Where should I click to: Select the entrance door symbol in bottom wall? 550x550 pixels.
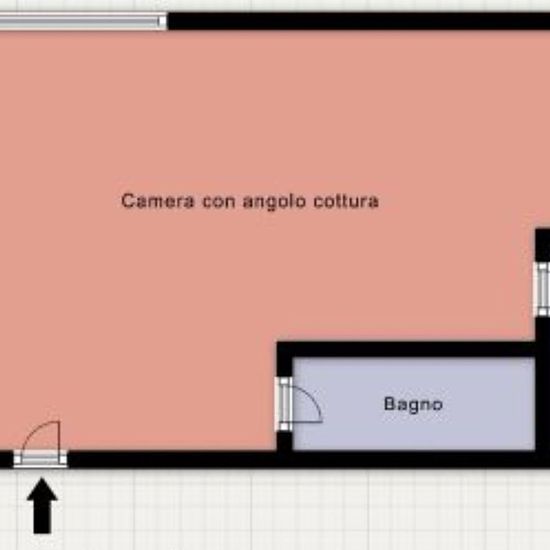pyautogui.click(x=40, y=460)
